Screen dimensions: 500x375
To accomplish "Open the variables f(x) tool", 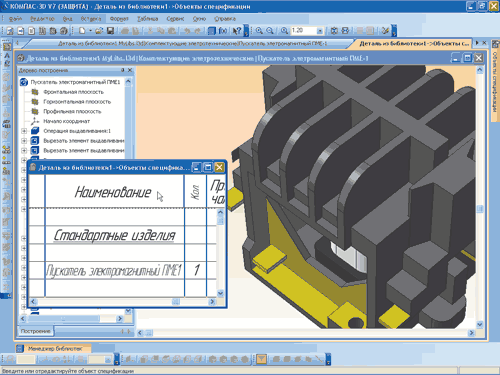I will [x=223, y=31].
